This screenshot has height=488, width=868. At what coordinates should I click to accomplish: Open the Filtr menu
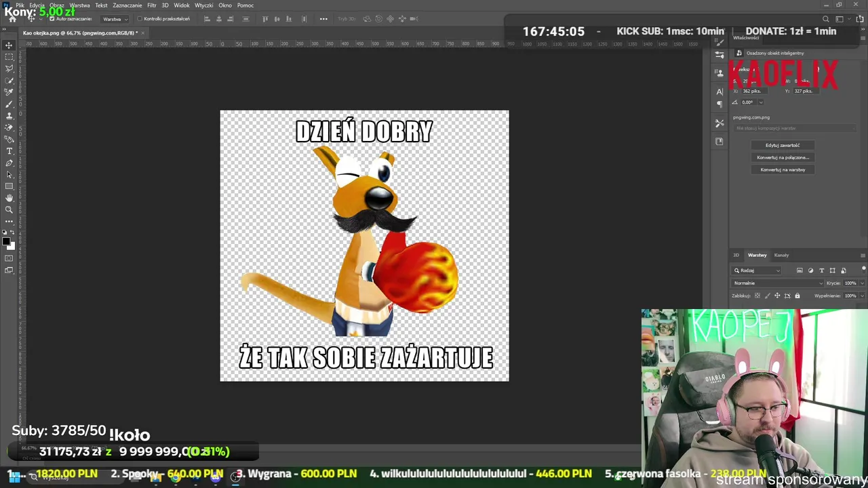152,5
